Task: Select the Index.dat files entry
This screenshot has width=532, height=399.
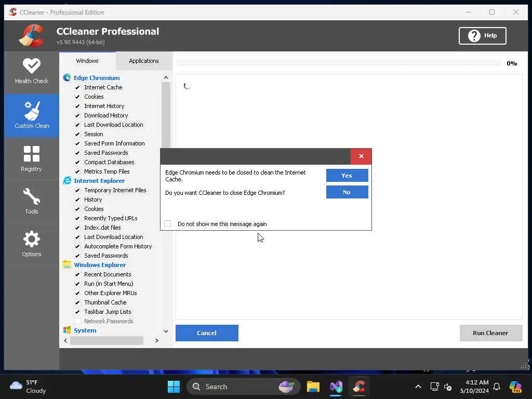Action: (102, 228)
